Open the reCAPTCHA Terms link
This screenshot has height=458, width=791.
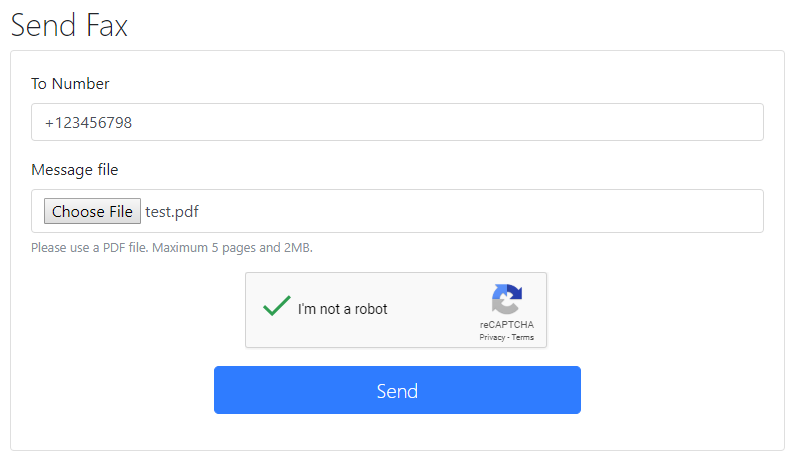[x=523, y=337]
